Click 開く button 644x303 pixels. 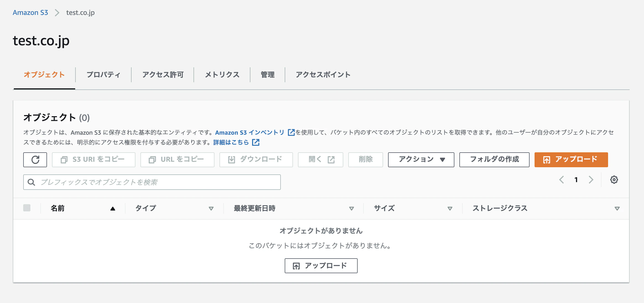pos(321,160)
